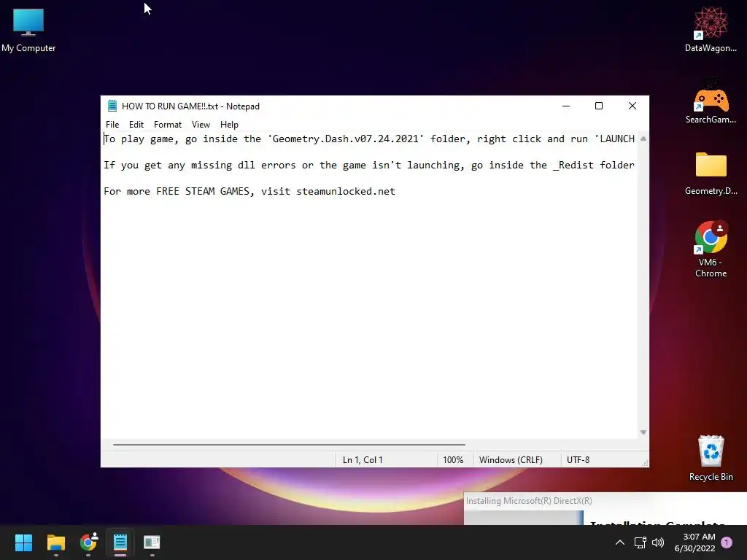Open File Explorer from the taskbar
Screen dimensions: 747x560
coord(55,542)
